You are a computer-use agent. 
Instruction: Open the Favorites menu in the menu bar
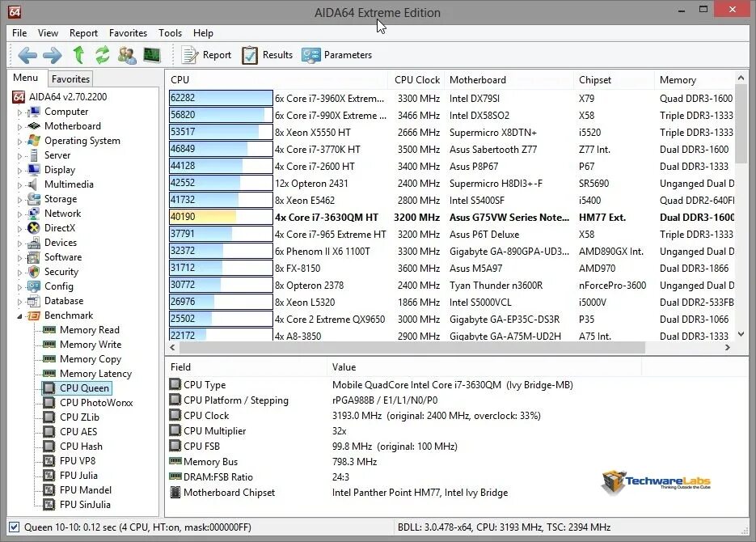[128, 33]
